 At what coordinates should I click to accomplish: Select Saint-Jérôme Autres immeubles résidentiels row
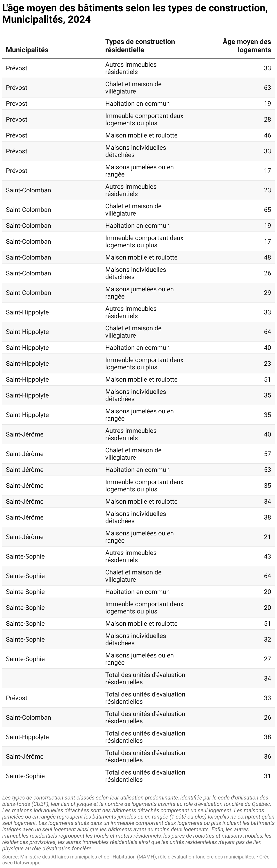[138, 434]
